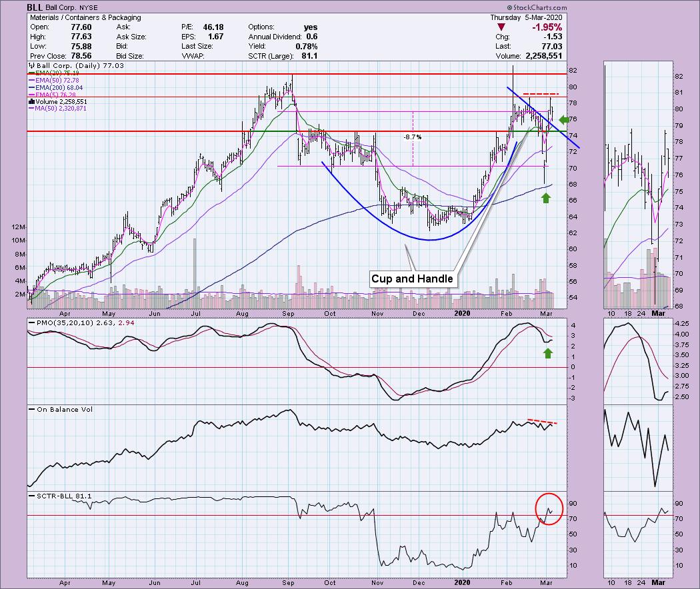Click the -8.7% measurement label
The image size is (700, 589).
[412, 137]
